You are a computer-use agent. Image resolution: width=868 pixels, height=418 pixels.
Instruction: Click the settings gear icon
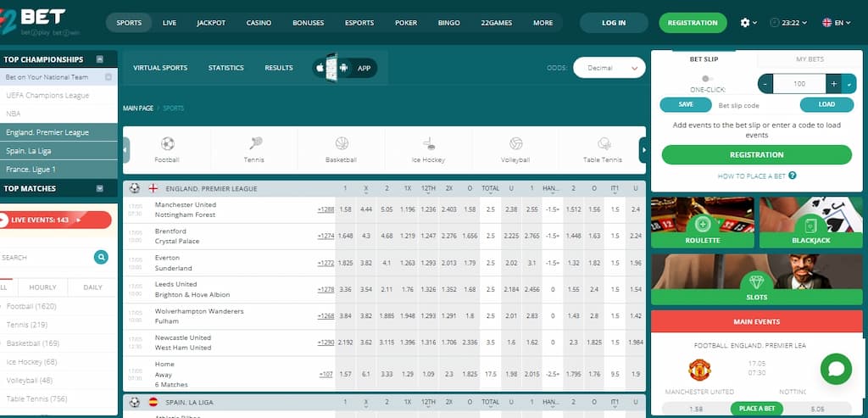point(745,23)
